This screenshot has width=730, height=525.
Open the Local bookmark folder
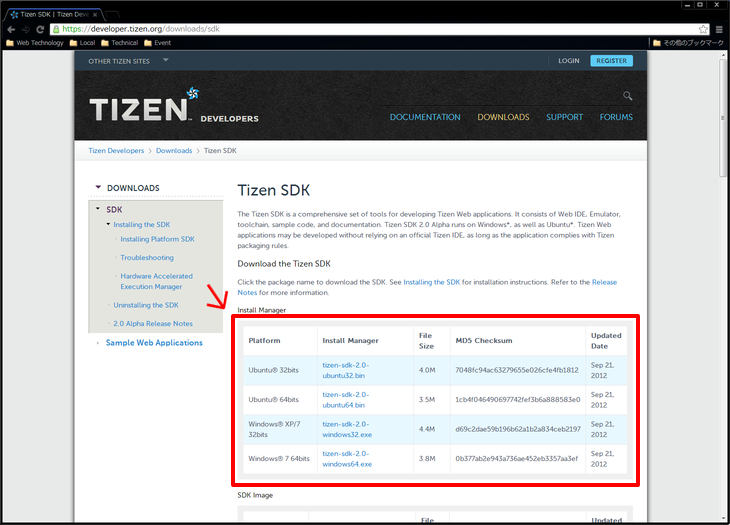pyautogui.click(x=82, y=43)
